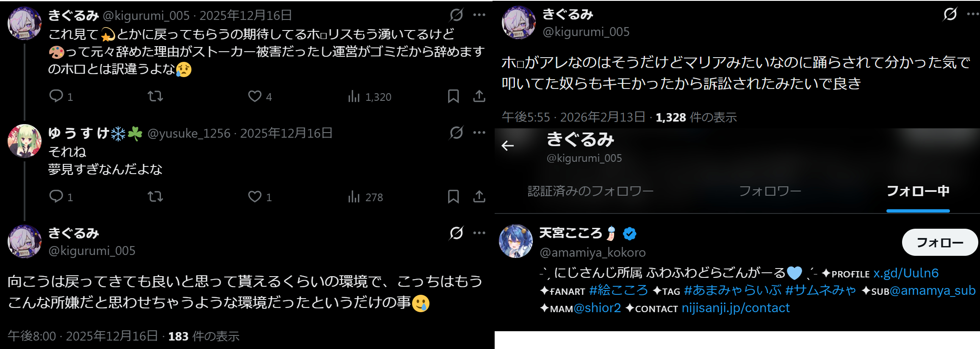The height and width of the screenshot is (349, 980).
Task: Open 天宮こころ's profile avatar
Action: pyautogui.click(x=516, y=241)
